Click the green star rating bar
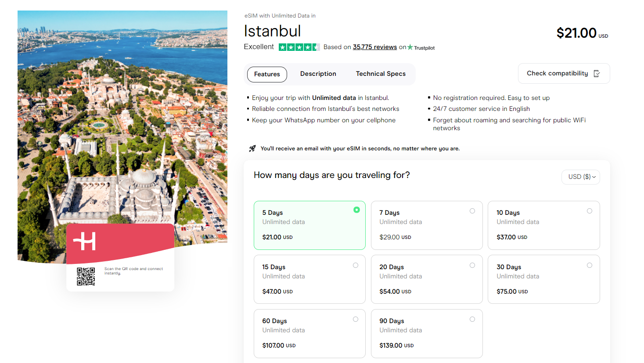 coord(299,47)
